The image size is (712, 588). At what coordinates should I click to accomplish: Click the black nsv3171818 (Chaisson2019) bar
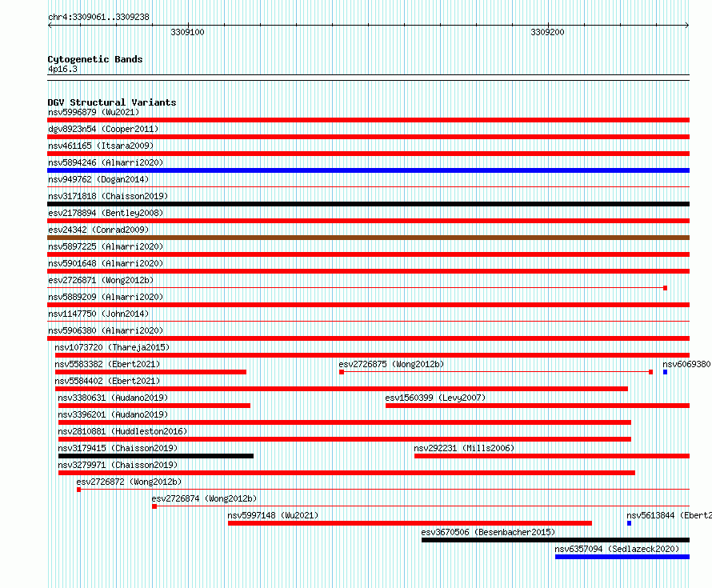click(x=368, y=204)
